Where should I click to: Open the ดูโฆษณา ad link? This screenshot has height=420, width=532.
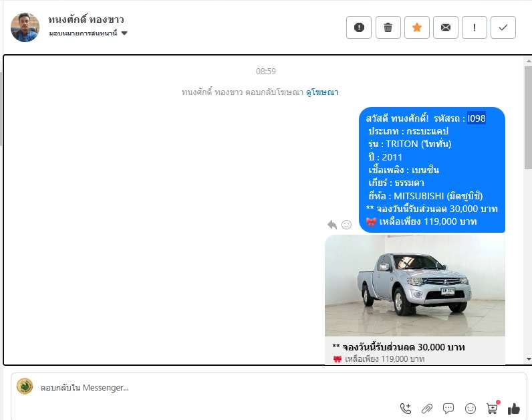coord(322,92)
